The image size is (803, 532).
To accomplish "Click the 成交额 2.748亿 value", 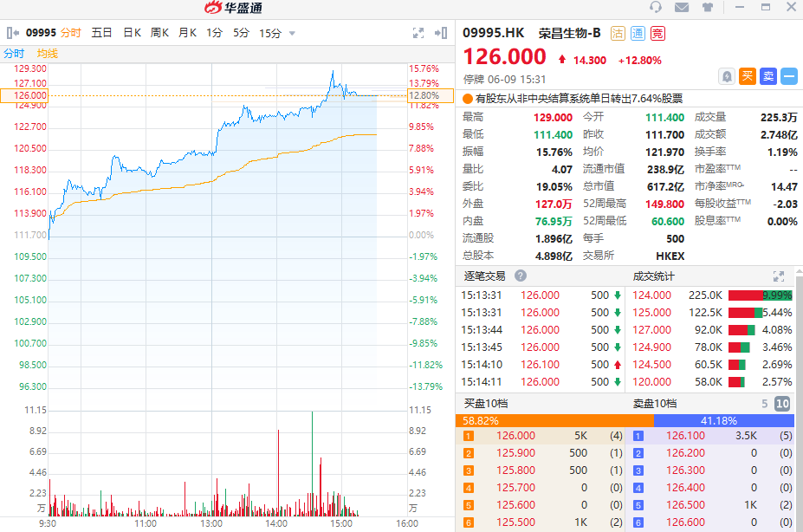I will click(x=779, y=134).
